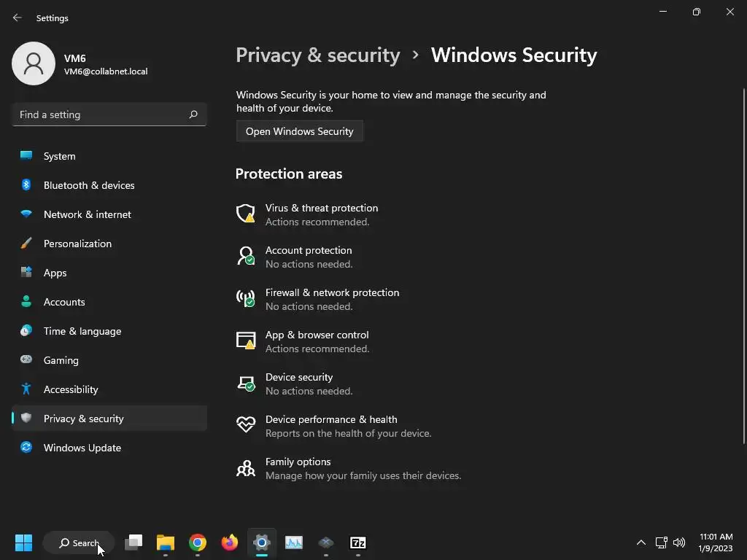Image resolution: width=747 pixels, height=560 pixels.
Task: Click the Personalization paintbrush icon
Action: (26, 244)
